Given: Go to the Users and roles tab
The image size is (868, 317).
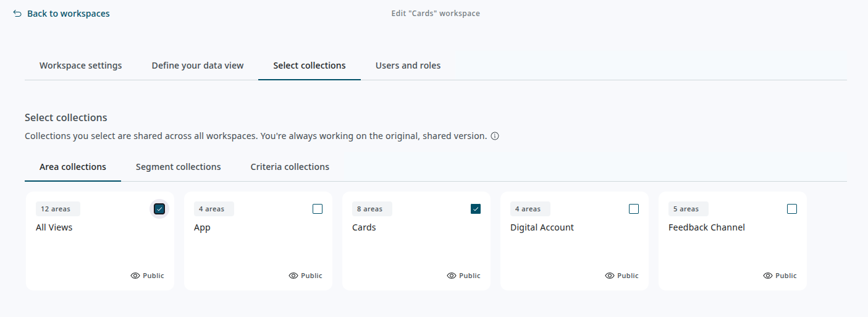Looking at the screenshot, I should coord(408,66).
